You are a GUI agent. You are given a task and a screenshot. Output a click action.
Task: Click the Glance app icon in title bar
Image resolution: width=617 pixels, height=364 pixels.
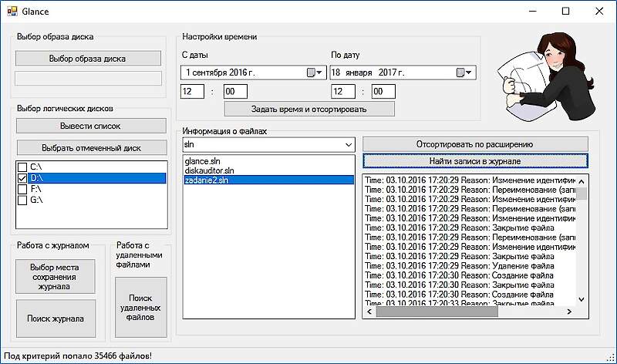(x=12, y=11)
